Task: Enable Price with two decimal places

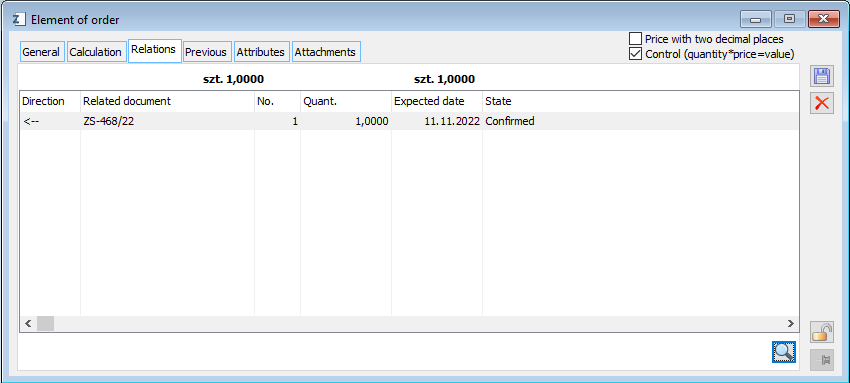Action: click(x=635, y=39)
